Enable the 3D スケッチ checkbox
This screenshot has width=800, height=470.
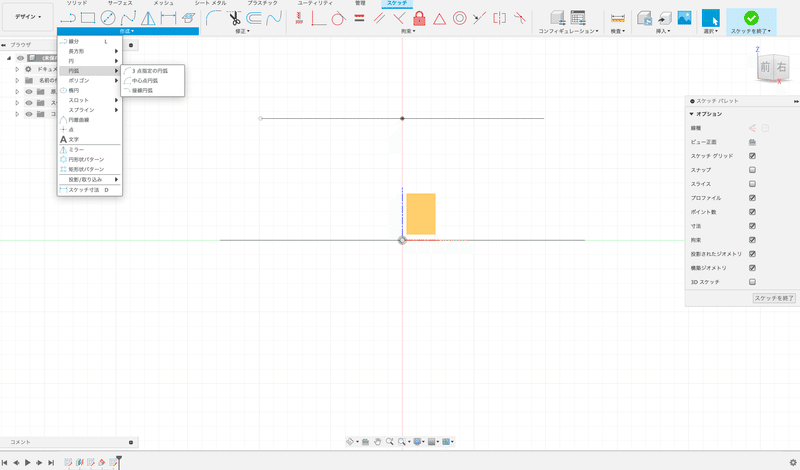pos(752,282)
